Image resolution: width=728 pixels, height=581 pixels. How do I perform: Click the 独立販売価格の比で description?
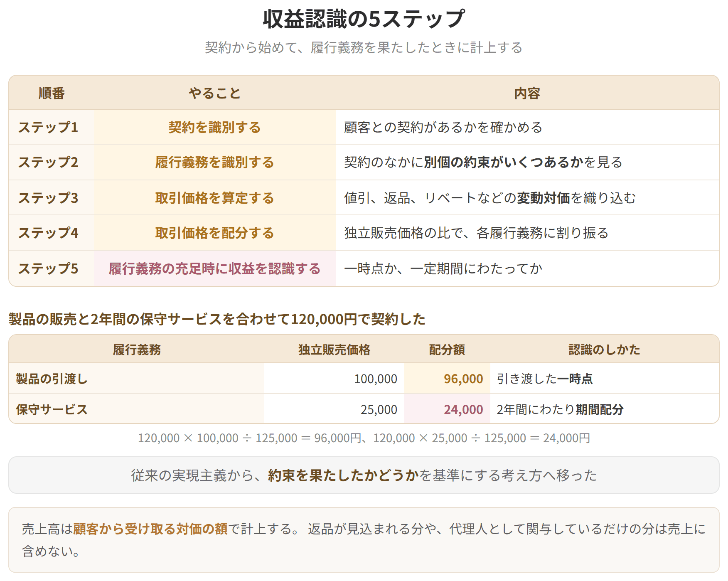(x=476, y=233)
